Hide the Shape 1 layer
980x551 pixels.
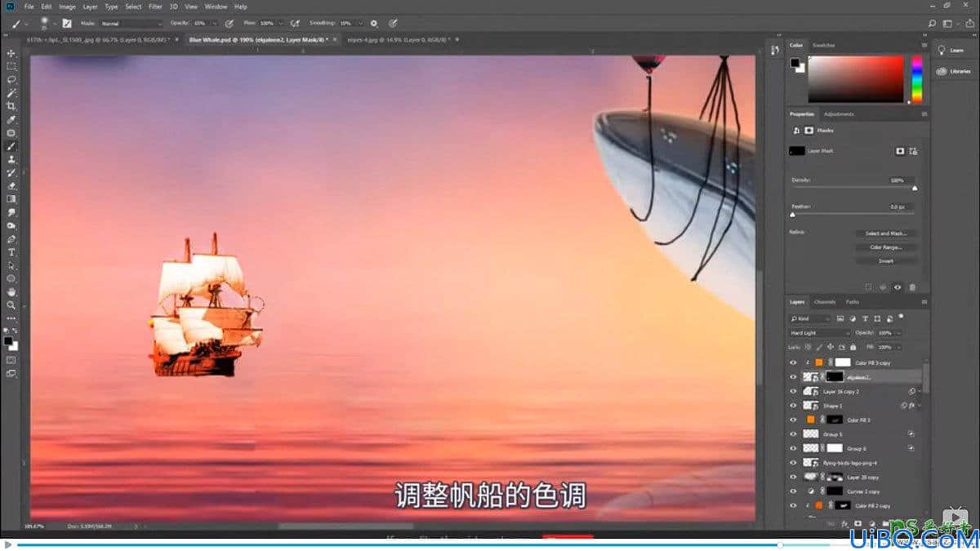click(792, 406)
